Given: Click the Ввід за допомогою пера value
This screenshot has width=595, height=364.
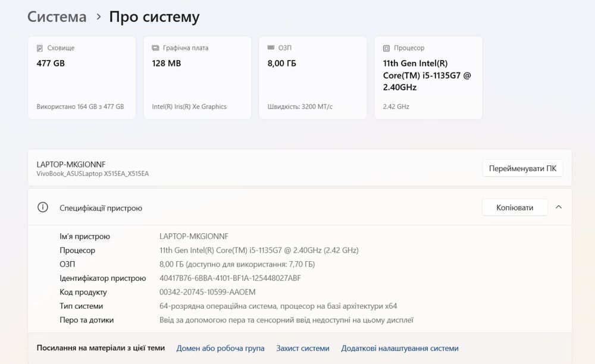Looking at the screenshot, I should pyautogui.click(x=286, y=320).
